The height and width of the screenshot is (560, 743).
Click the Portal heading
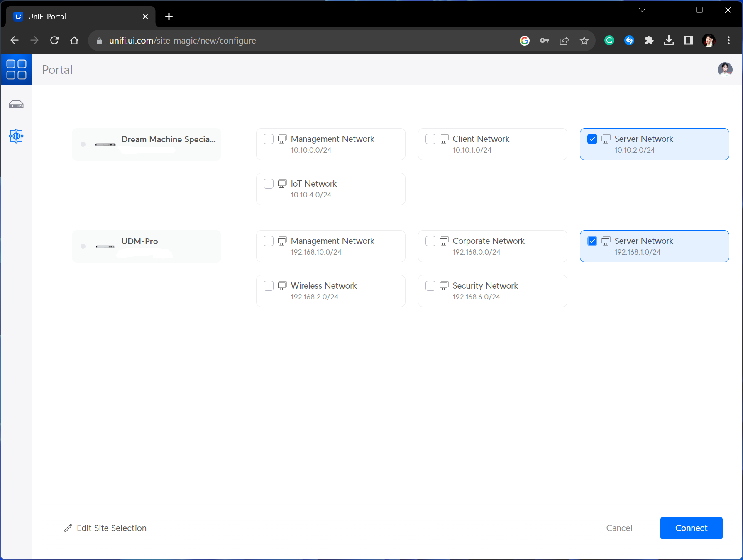point(57,70)
